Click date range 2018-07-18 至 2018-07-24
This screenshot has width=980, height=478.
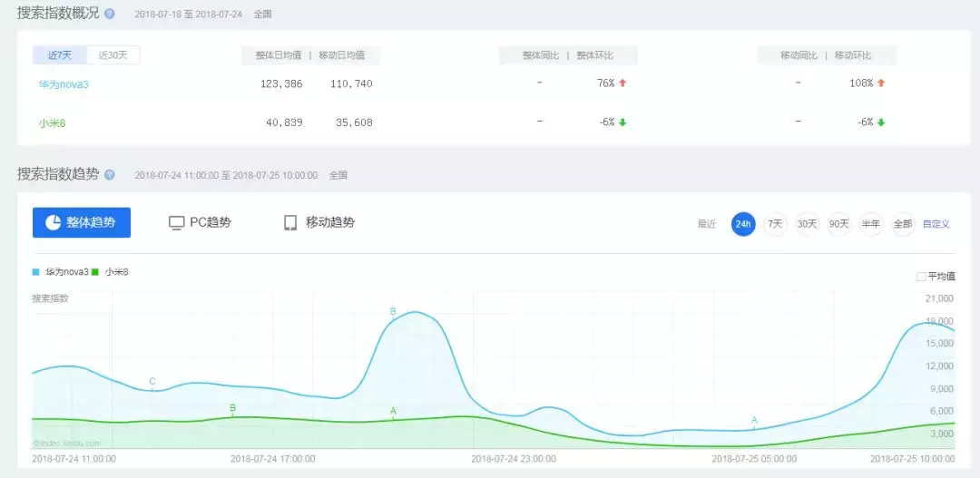pyautogui.click(x=188, y=15)
